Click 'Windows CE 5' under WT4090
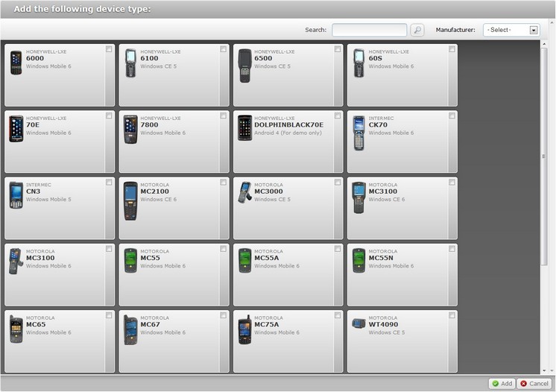556x392 pixels. [x=387, y=332]
